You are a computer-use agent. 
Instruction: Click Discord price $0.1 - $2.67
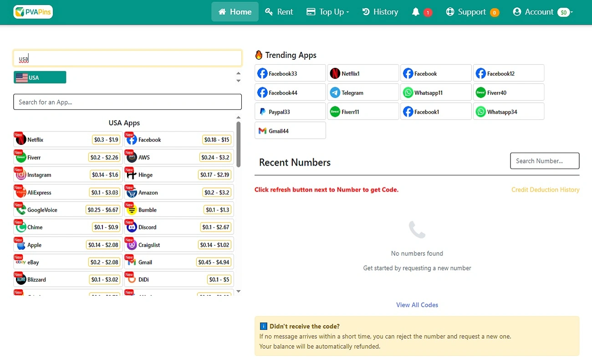coord(216,227)
